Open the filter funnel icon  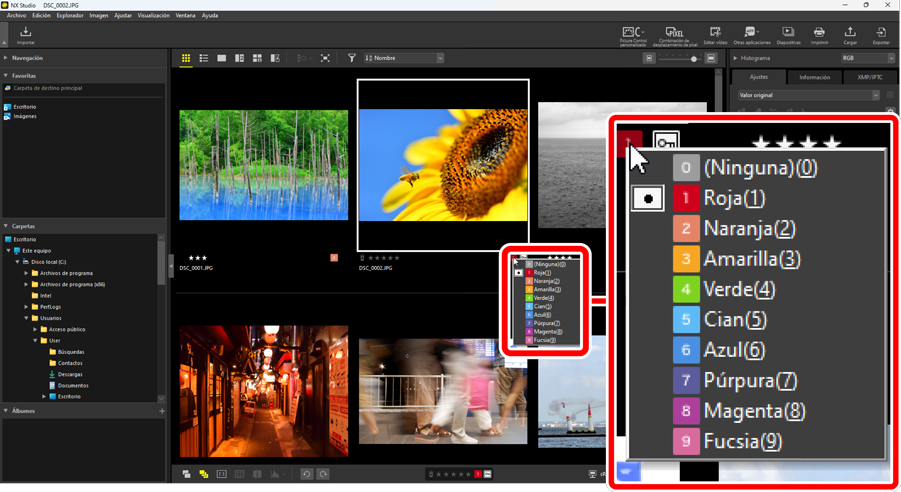coord(352,59)
